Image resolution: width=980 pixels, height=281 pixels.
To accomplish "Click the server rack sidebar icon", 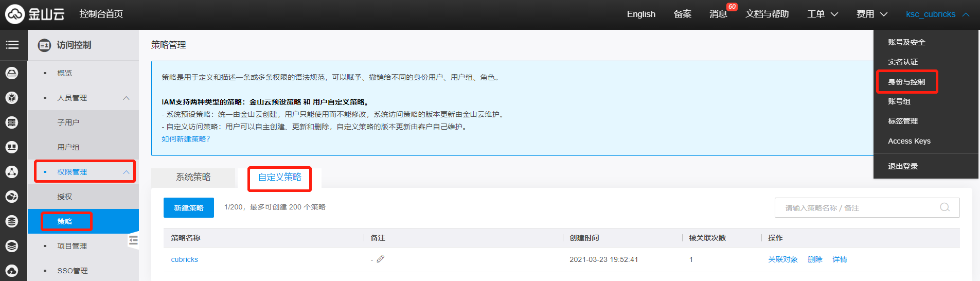I will [12, 122].
